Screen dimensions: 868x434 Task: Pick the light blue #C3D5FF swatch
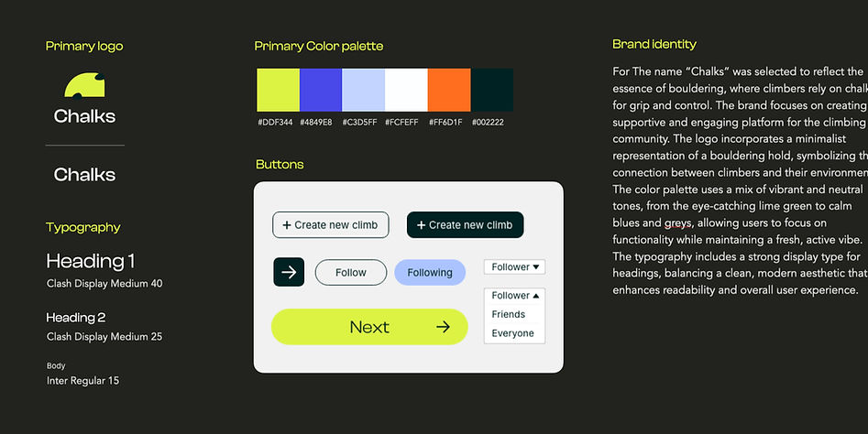click(363, 90)
